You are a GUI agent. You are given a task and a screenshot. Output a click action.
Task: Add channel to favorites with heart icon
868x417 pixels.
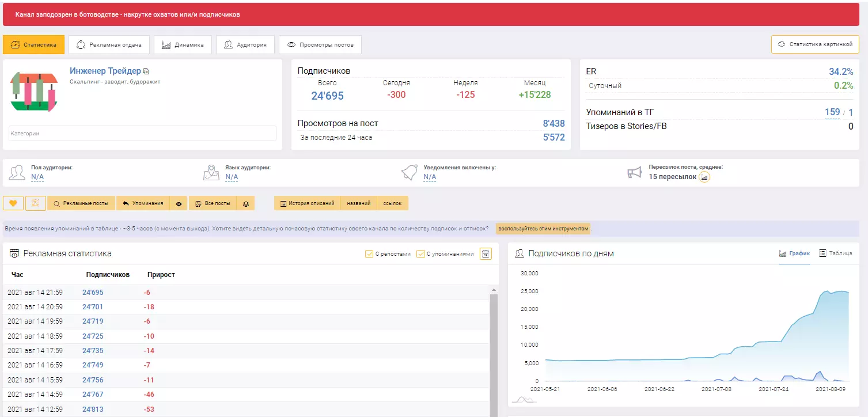pos(13,203)
